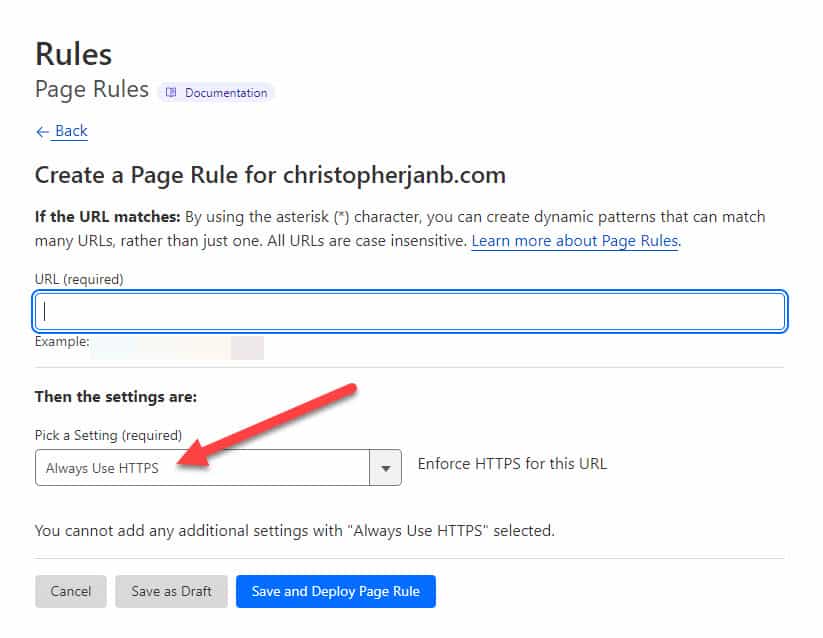
Task: Click Save as Draft button
Action: 172,591
